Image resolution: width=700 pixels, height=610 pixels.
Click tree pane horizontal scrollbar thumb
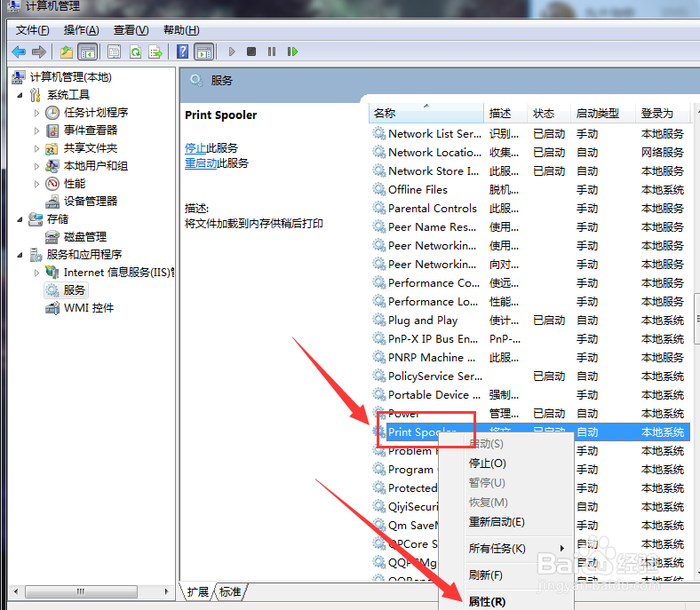[81, 591]
